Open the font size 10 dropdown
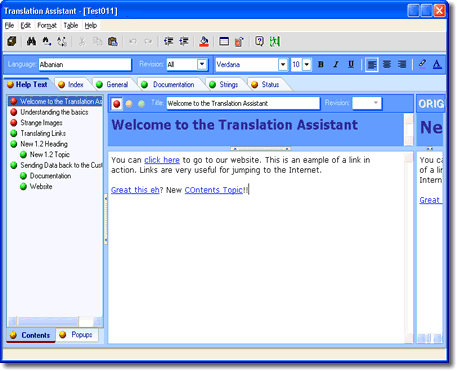This screenshot has height=371, width=457. [307, 64]
